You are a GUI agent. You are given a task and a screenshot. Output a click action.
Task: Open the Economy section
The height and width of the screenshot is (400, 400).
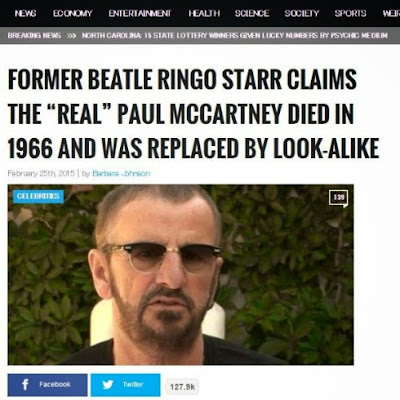click(72, 13)
